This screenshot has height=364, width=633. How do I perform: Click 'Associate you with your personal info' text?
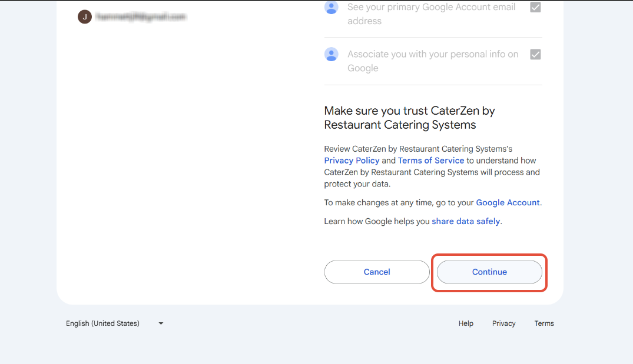(x=433, y=61)
